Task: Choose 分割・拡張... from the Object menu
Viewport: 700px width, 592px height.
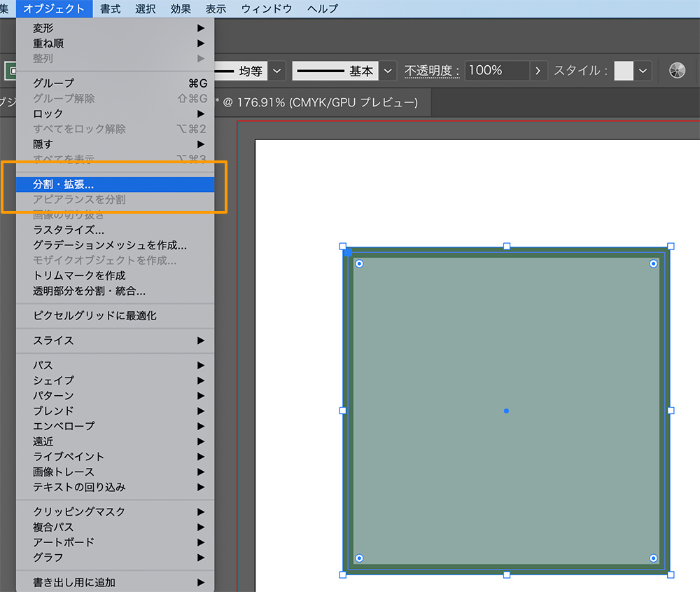Action: coord(63,184)
